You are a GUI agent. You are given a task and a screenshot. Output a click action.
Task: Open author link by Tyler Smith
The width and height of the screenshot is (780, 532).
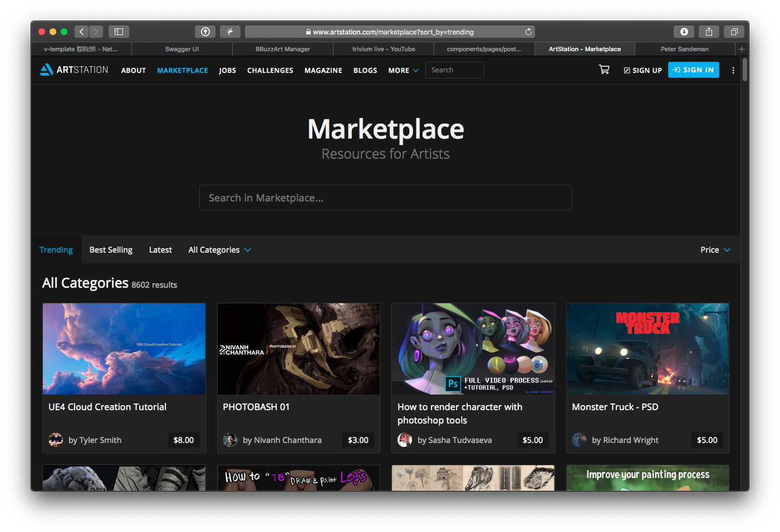coord(95,440)
